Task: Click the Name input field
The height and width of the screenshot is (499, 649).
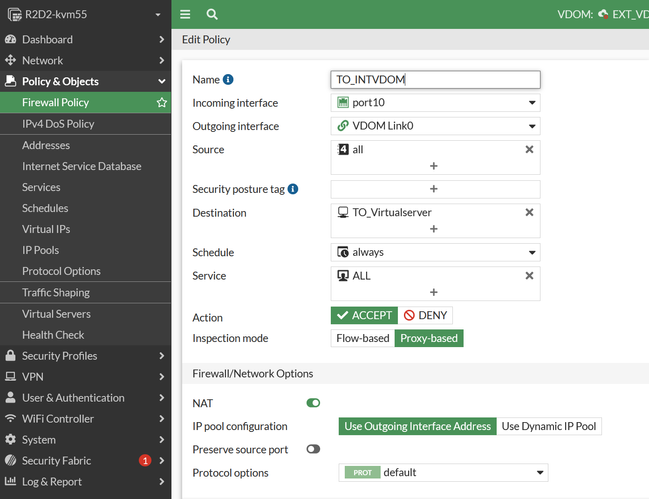Action: tap(435, 79)
